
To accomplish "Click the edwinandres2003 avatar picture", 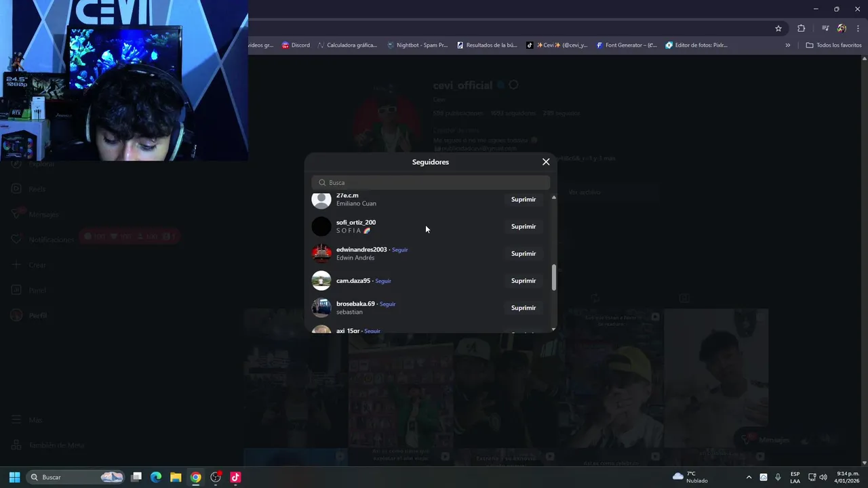I will coord(321,253).
